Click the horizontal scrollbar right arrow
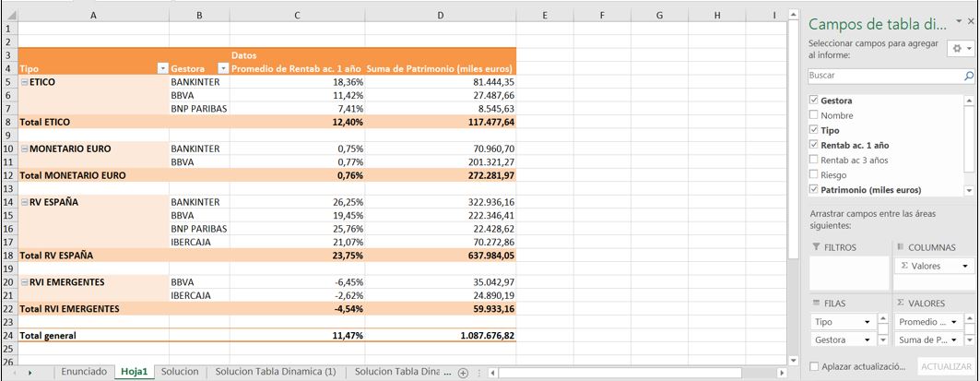This screenshot has width=980, height=381. tap(781, 373)
